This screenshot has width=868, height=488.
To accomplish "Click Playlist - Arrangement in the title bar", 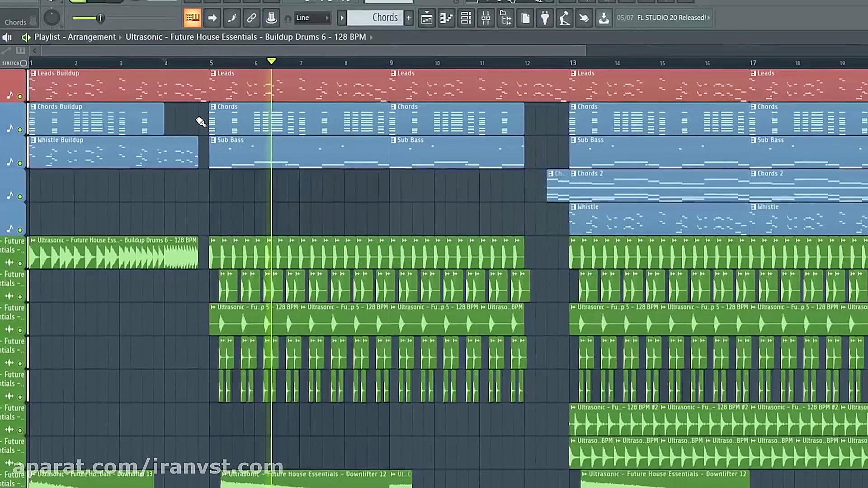I will (x=75, y=37).
